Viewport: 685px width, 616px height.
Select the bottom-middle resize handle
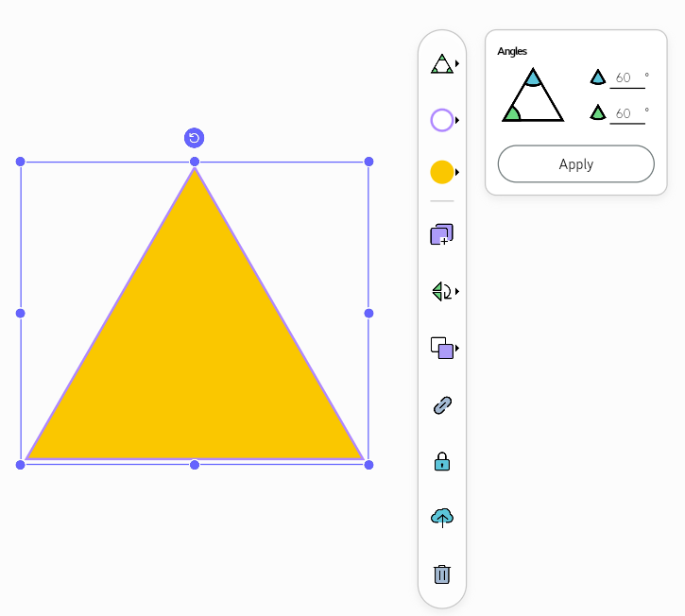pyautogui.click(x=195, y=465)
